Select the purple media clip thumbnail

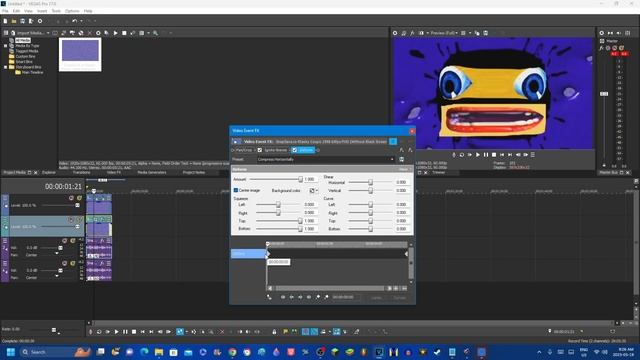coord(80,54)
